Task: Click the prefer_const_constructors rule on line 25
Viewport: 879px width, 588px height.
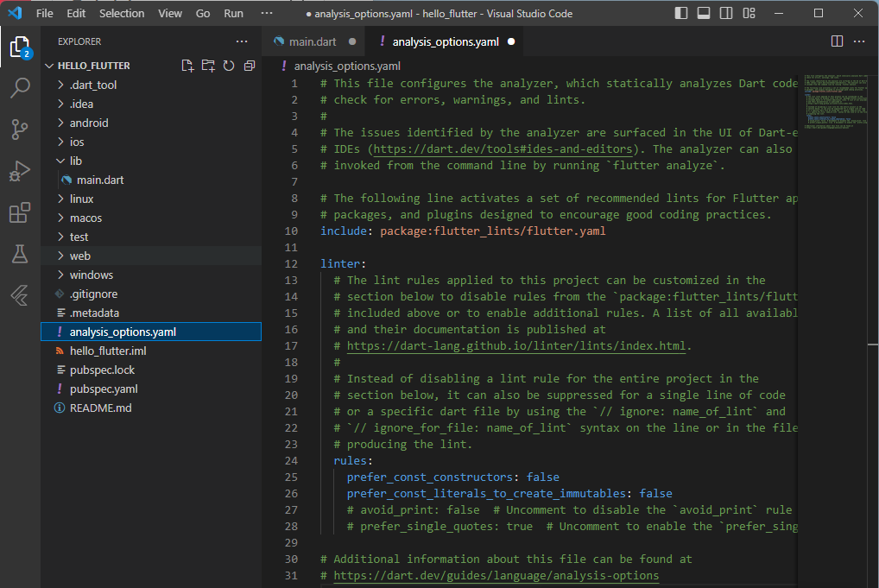Action: (429, 477)
